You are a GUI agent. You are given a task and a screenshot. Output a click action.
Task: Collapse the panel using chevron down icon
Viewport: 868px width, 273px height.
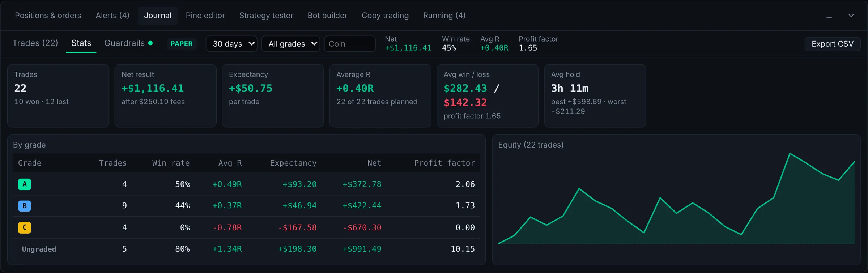coord(851,16)
